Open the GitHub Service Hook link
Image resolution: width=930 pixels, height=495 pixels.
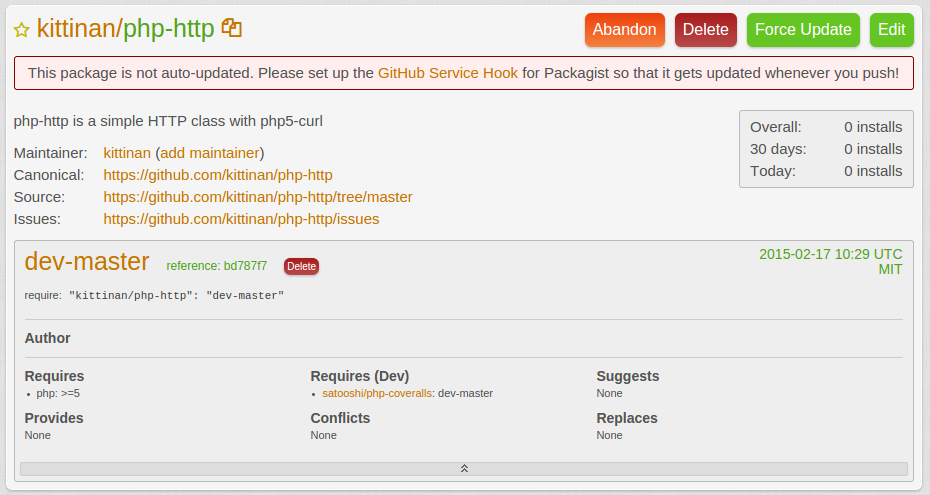coord(447,73)
